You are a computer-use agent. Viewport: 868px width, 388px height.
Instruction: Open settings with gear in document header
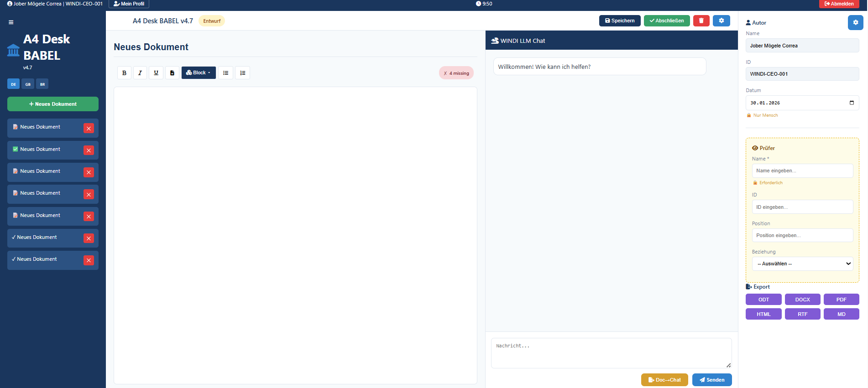pyautogui.click(x=722, y=21)
